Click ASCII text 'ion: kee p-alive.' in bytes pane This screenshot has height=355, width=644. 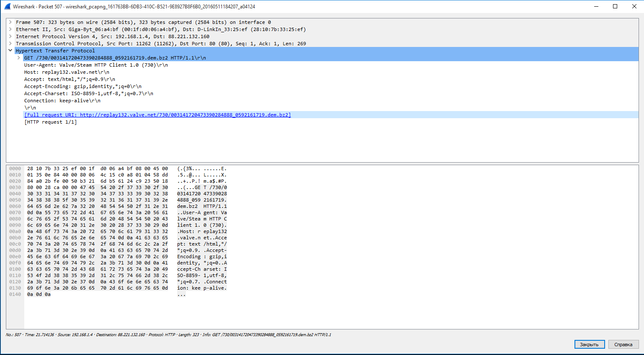click(202, 288)
